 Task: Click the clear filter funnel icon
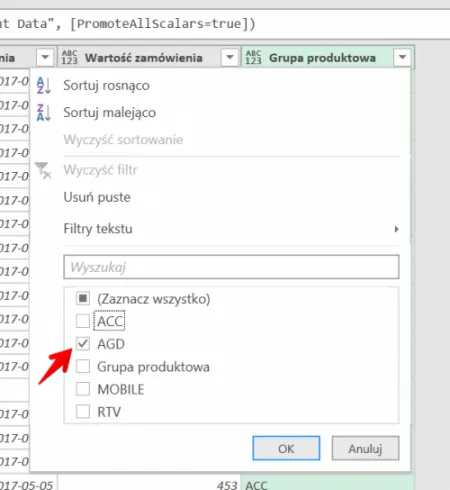click(x=43, y=170)
